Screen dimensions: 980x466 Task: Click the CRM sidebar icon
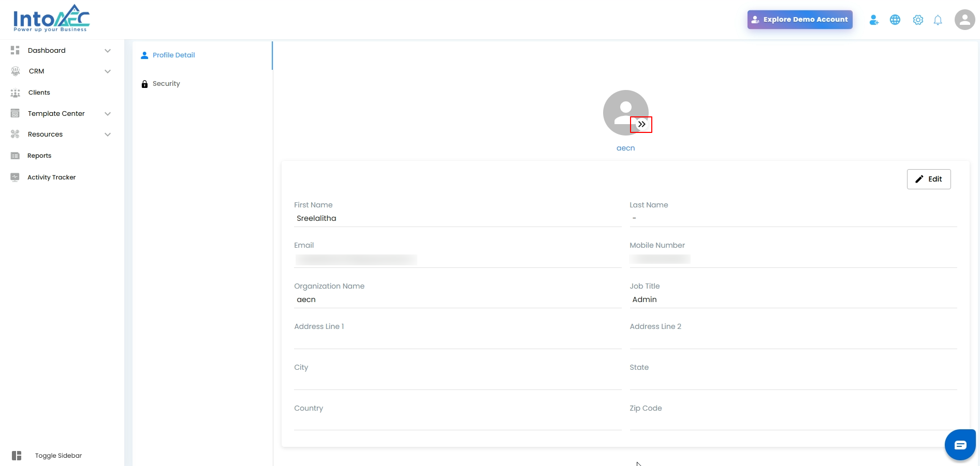pyautogui.click(x=16, y=71)
